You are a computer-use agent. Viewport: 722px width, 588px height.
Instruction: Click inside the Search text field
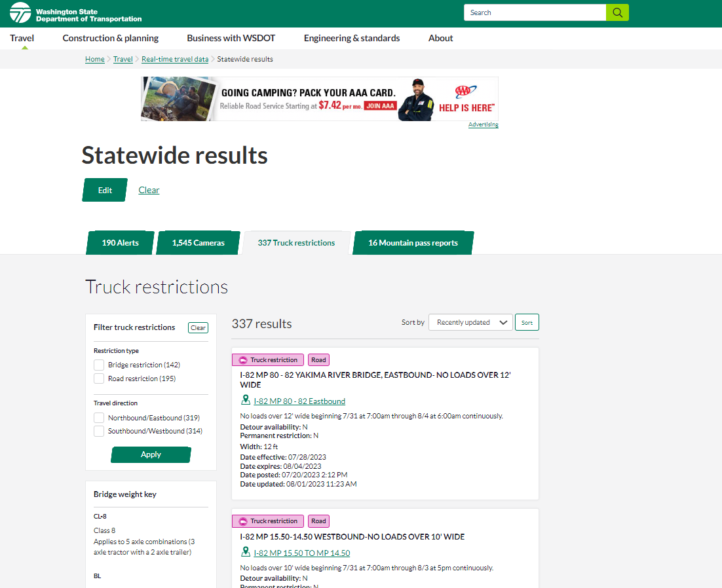tap(534, 12)
